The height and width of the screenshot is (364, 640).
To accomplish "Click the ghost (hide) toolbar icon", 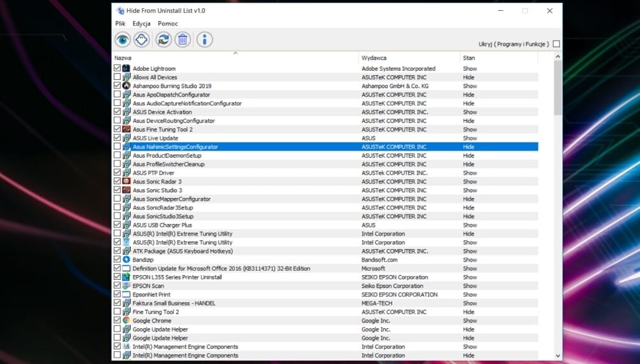I will (x=142, y=40).
